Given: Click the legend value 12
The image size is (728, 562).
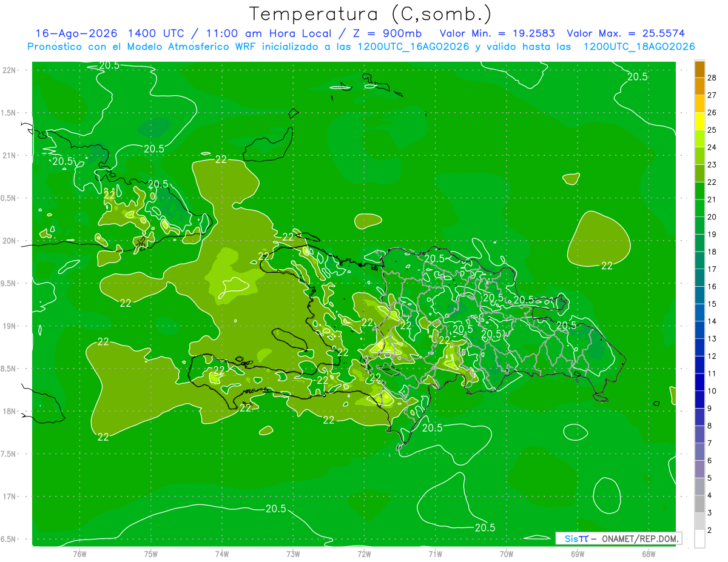Looking at the screenshot, I should (712, 356).
